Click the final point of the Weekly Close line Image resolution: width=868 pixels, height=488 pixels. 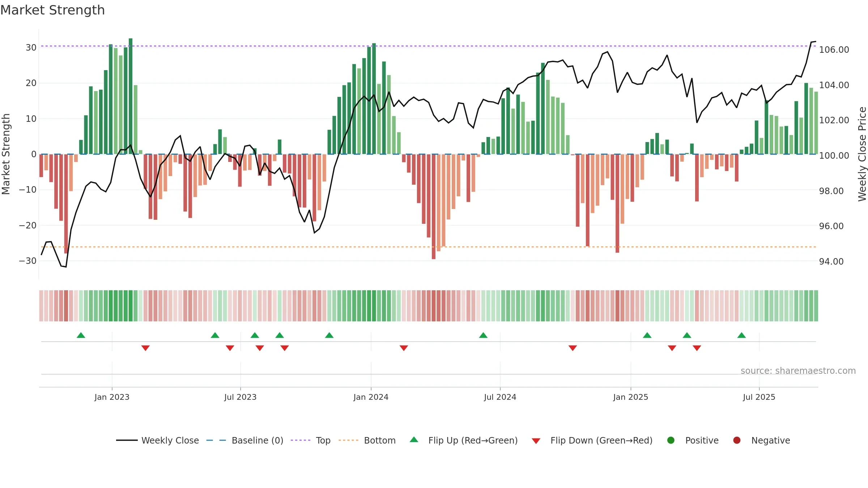tap(816, 42)
